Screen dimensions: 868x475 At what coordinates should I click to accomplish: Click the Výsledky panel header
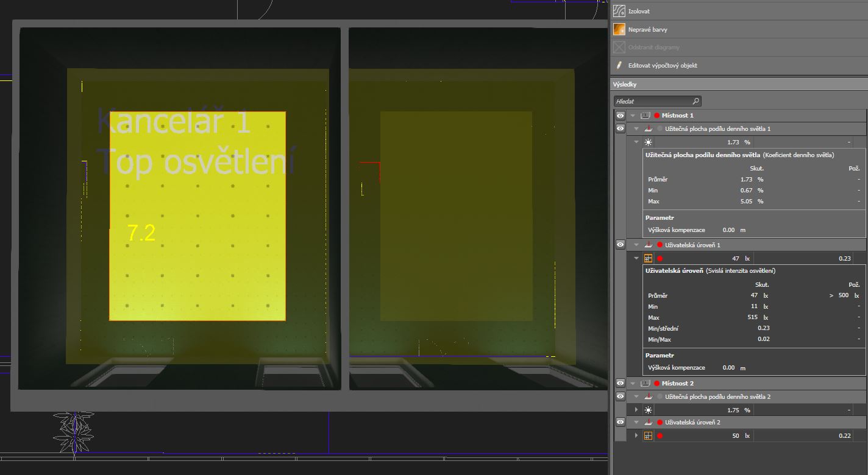(739, 85)
